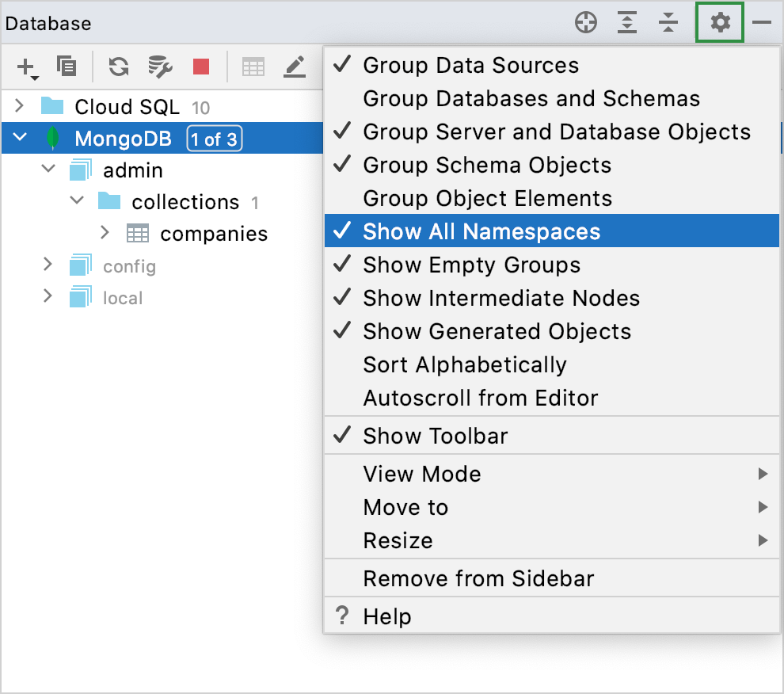This screenshot has width=784, height=694.
Task: Expand all nodes with toolbar icon
Action: [x=626, y=23]
